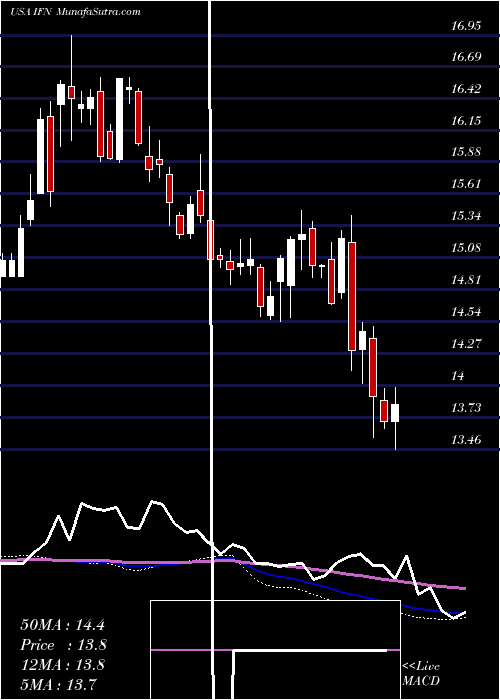Viewport: 500px width, 700px height.
Task: Click the 12MA : 13.8 readout
Action: tap(62, 665)
